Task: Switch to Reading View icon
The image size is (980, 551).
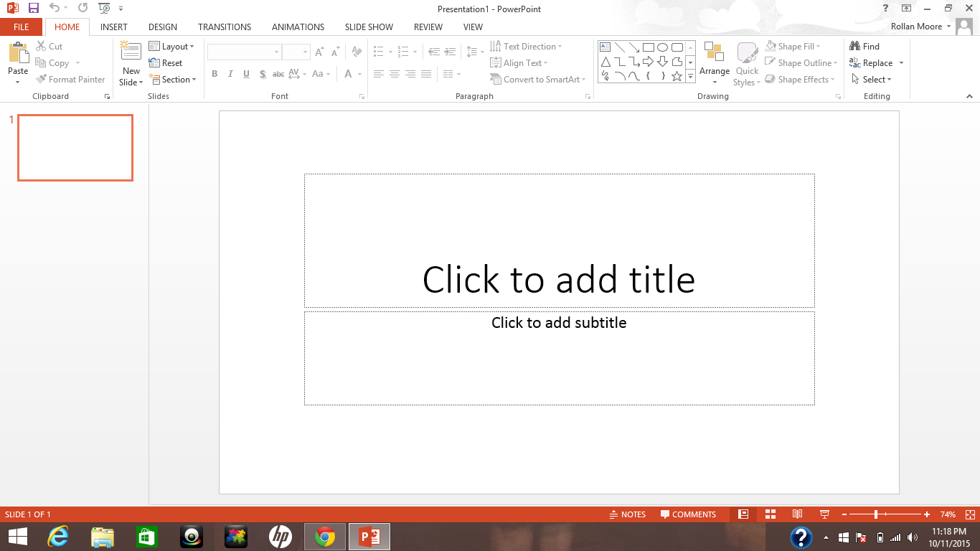Action: pos(797,514)
